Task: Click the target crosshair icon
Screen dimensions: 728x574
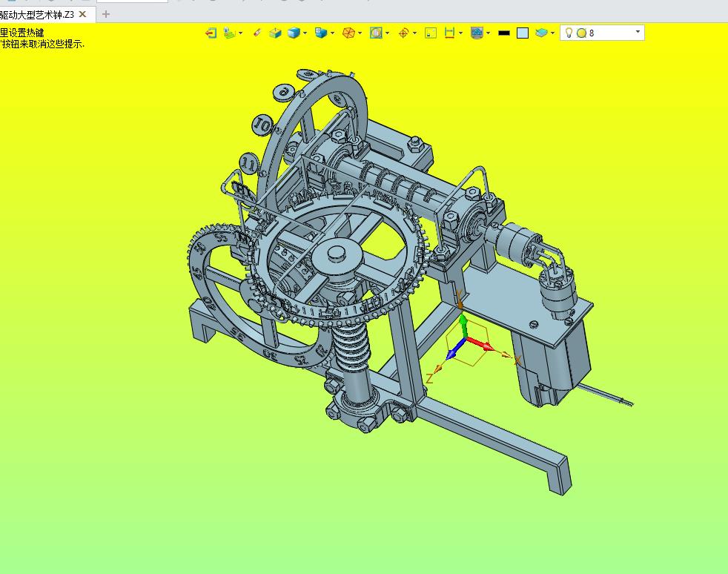Action: coord(403,33)
